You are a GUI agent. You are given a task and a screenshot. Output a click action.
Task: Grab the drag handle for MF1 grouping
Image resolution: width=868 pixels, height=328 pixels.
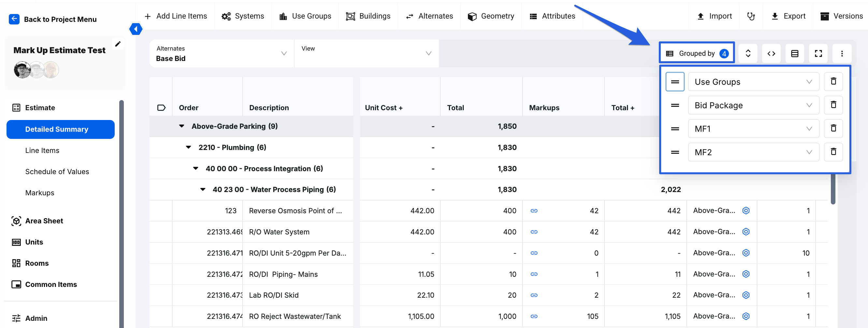click(x=674, y=129)
